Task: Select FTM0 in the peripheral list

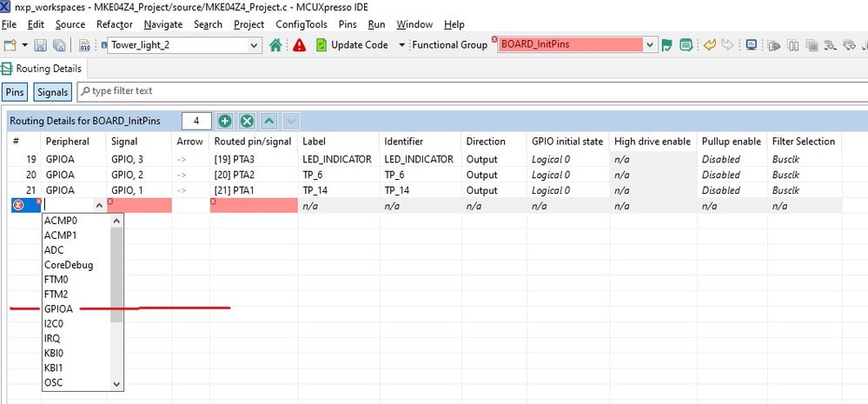Action: [76, 280]
